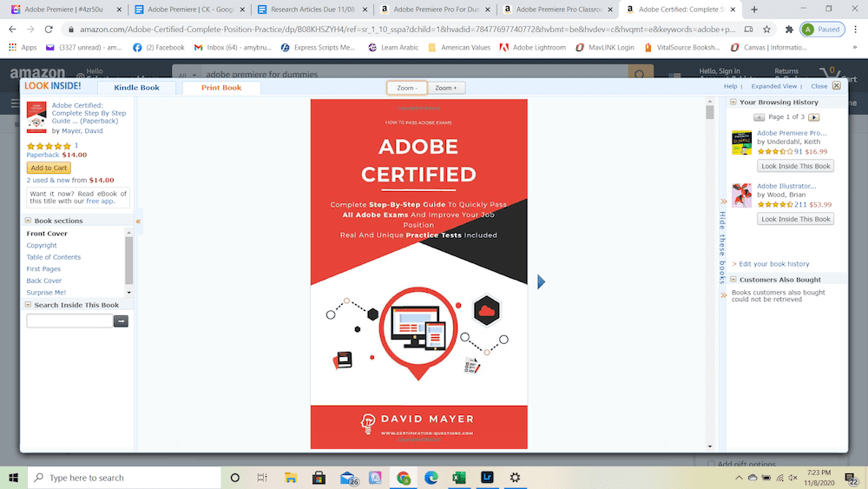This screenshot has width=868, height=489.
Task: Open the Adobe Illustrator book thumbnail
Action: 742,195
